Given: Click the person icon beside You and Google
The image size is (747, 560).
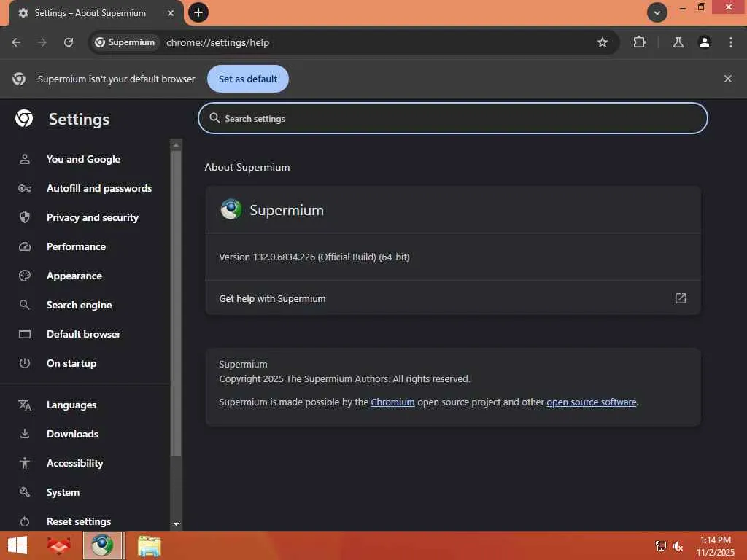Looking at the screenshot, I should point(25,159).
